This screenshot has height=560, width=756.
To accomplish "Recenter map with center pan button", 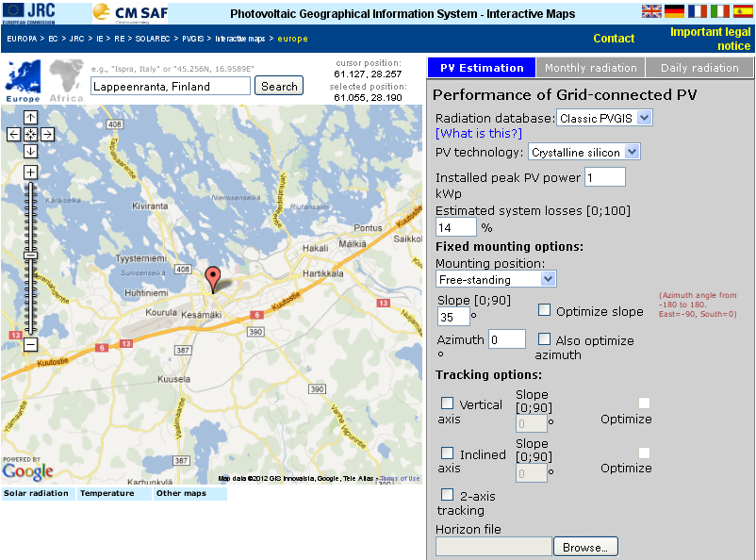I will click(x=30, y=134).
